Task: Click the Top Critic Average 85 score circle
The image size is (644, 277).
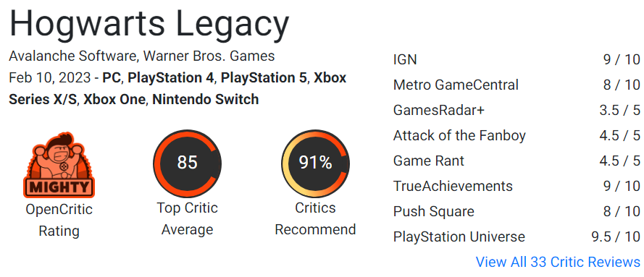Action: pos(188,163)
